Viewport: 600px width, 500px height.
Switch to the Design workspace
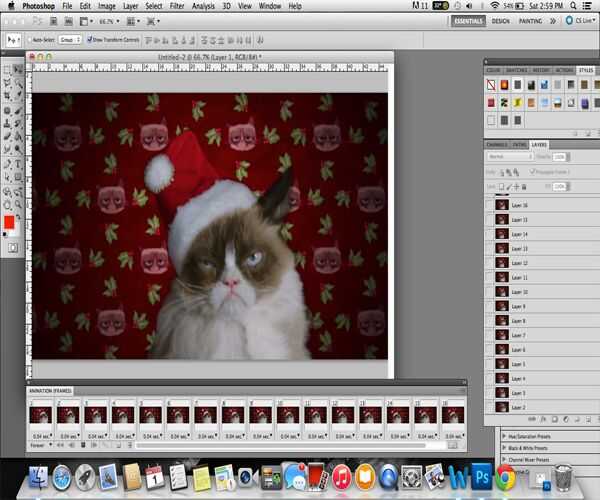click(501, 21)
